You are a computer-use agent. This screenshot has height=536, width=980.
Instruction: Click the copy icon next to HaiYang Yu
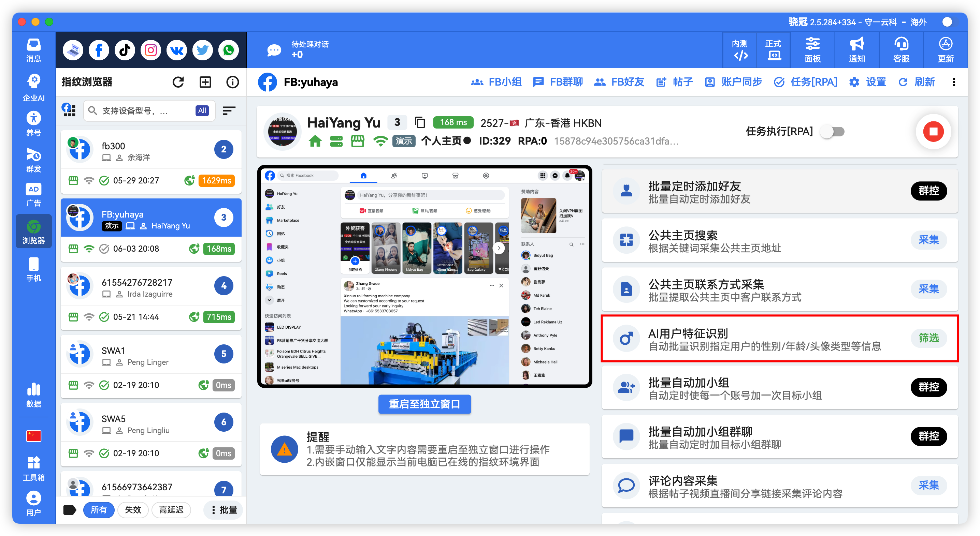tap(420, 122)
